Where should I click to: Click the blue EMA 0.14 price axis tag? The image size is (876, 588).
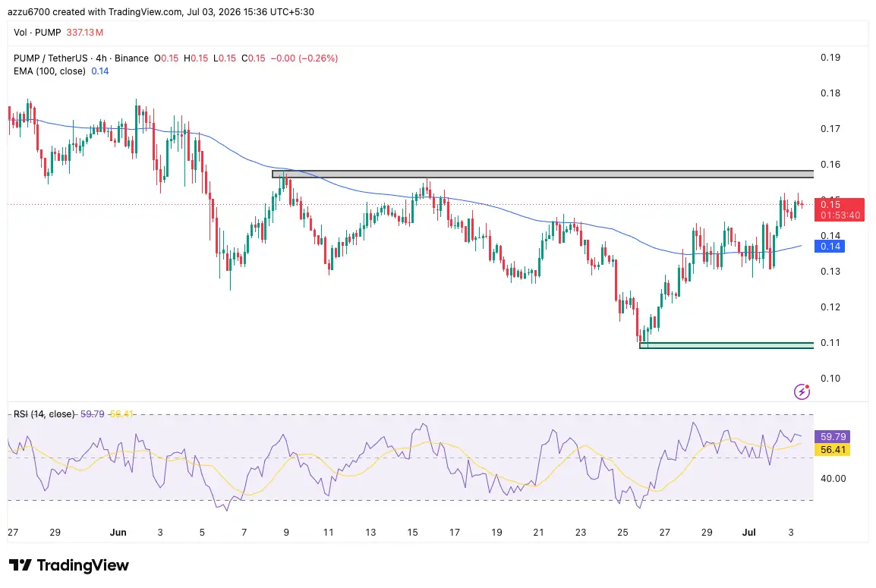tap(830, 247)
